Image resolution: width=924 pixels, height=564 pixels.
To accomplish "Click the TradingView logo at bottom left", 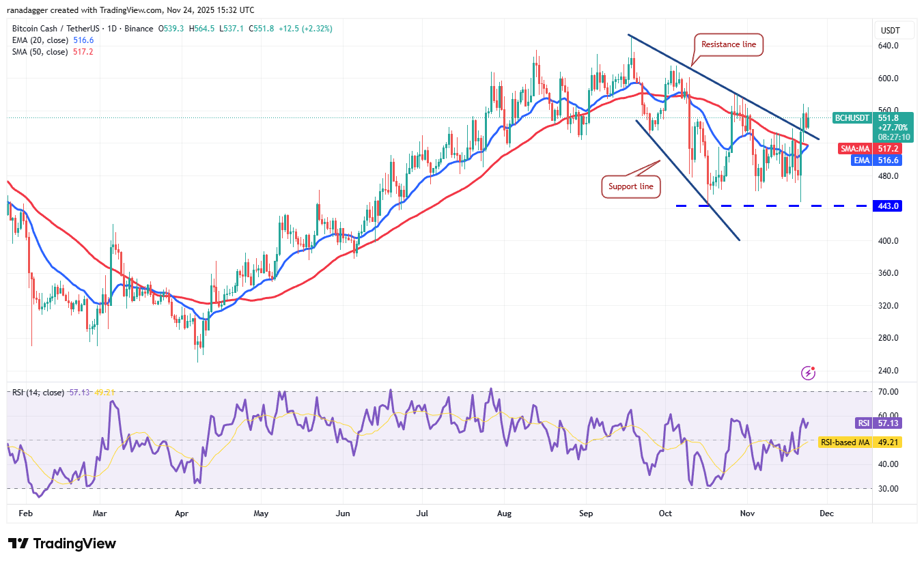I will [x=62, y=544].
